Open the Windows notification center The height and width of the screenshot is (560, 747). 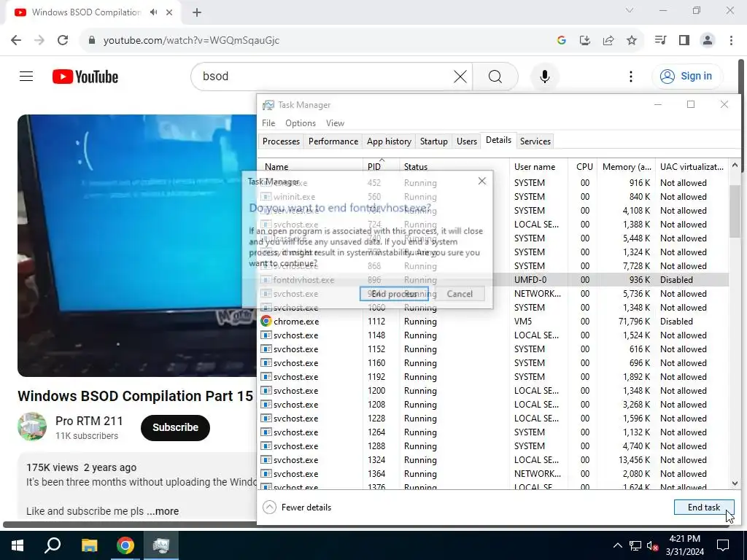point(723,545)
